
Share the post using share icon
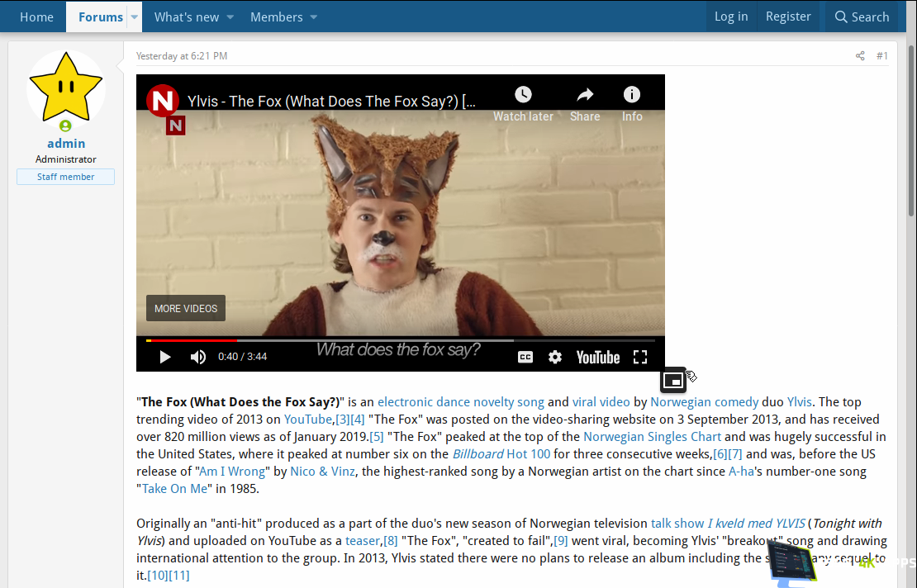[860, 56]
